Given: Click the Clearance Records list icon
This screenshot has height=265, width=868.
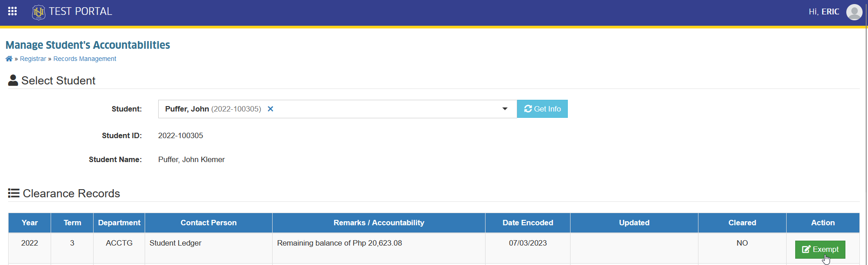Looking at the screenshot, I should pos(14,193).
